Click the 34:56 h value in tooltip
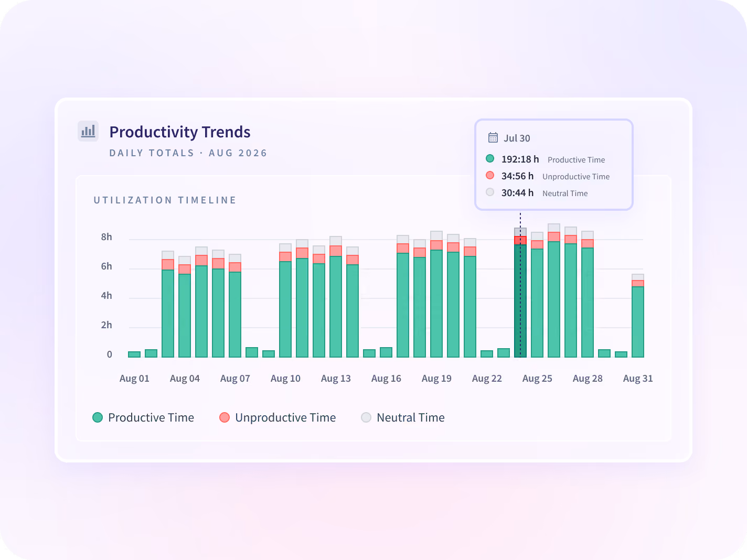747x560 pixels. (517, 176)
